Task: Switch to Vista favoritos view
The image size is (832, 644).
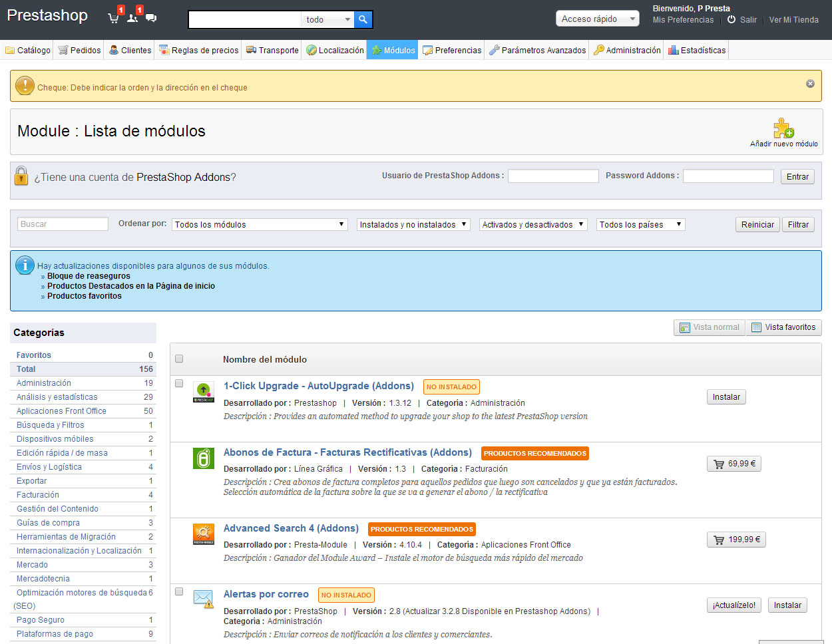Action: click(783, 327)
